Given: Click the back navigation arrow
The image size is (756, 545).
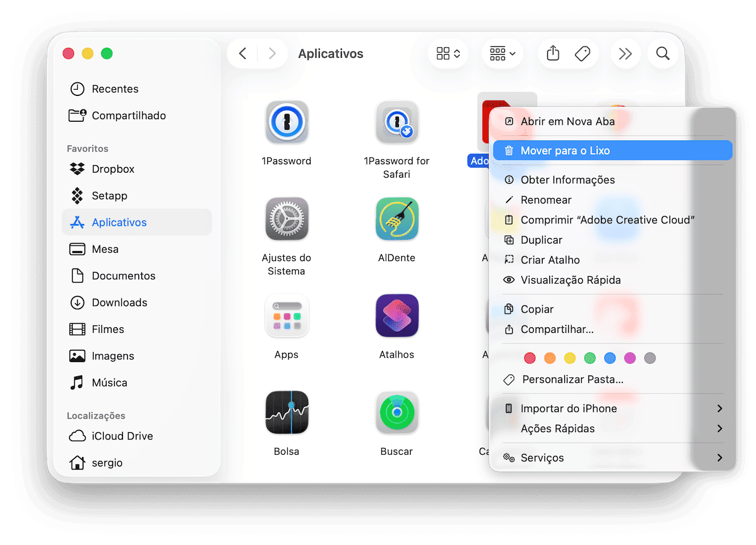Looking at the screenshot, I should pos(243,54).
